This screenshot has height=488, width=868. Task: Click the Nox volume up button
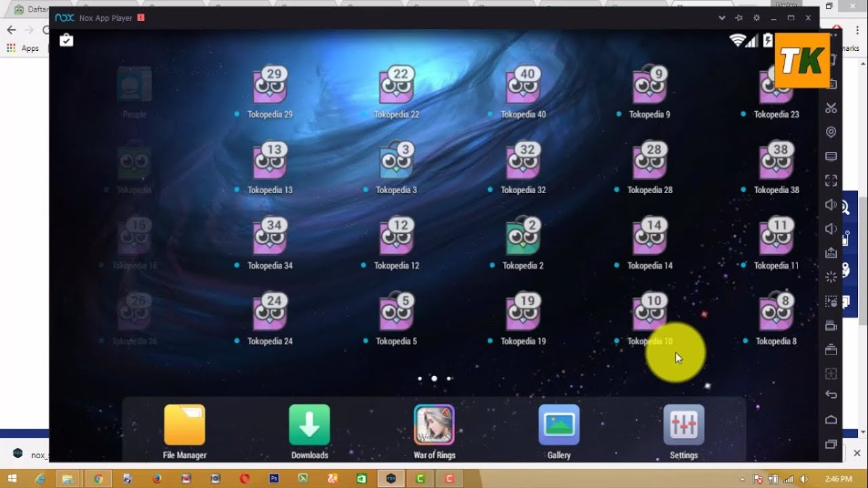[831, 205]
